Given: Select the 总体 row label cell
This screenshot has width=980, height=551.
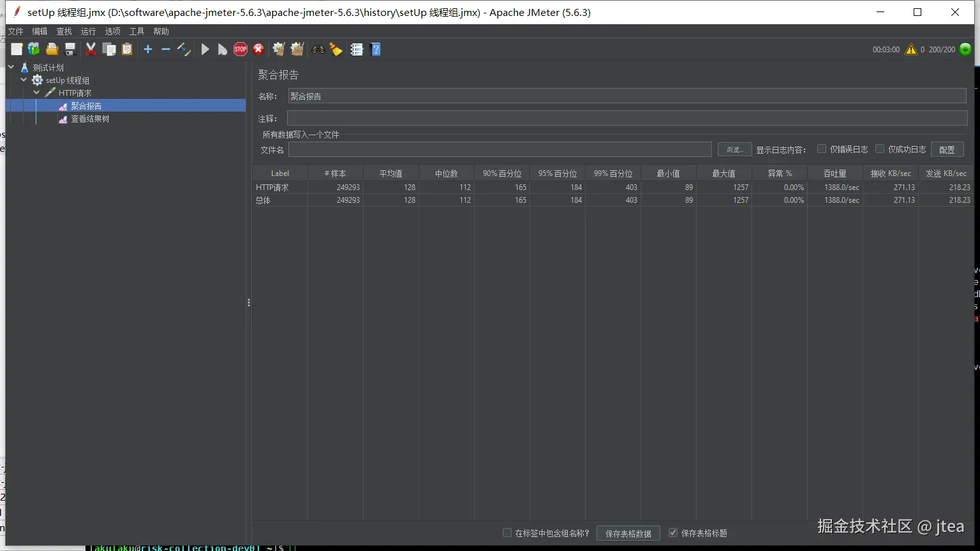Looking at the screenshot, I should 280,200.
